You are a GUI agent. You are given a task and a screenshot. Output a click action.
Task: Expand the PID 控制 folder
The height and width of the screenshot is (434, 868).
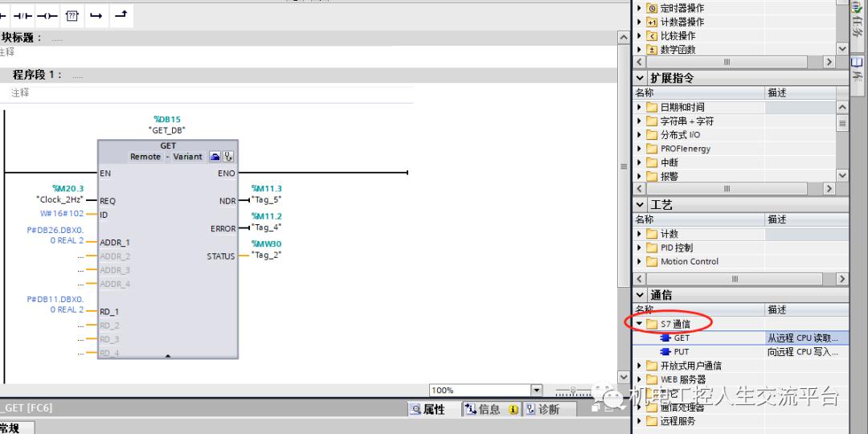point(640,248)
